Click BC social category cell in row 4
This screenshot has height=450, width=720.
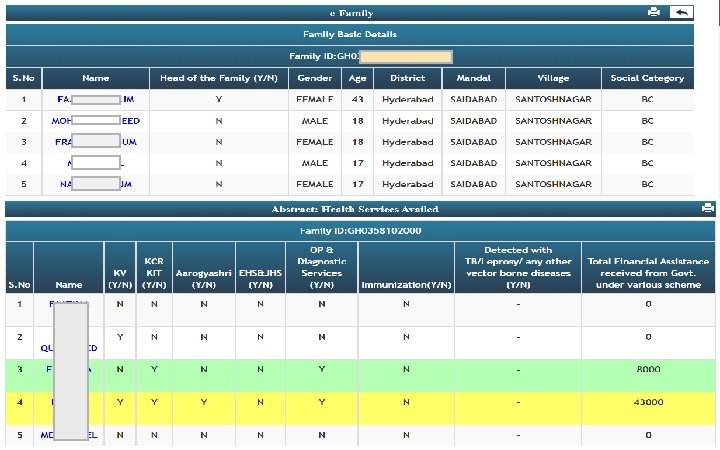647,163
